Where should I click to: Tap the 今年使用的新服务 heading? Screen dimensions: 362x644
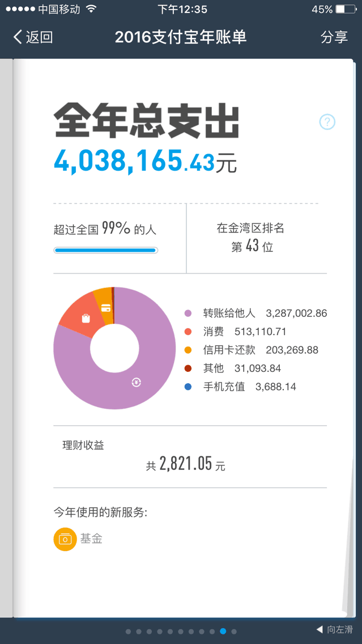(101, 512)
